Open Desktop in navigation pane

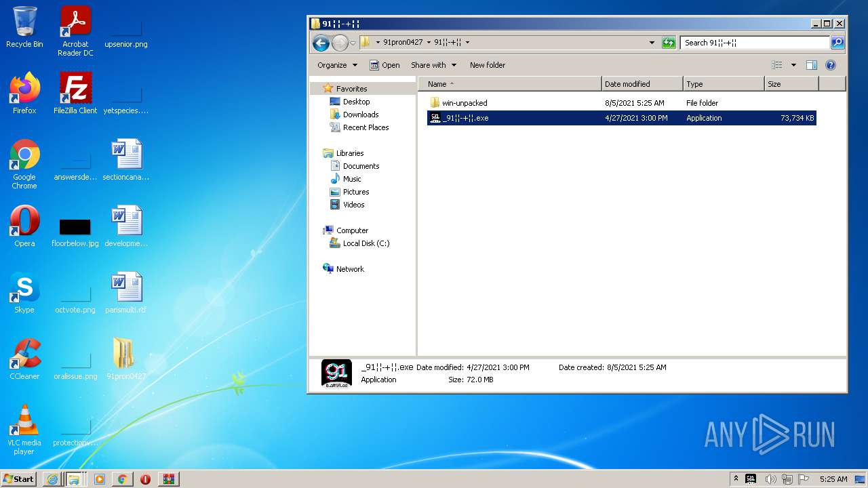pyautogui.click(x=350, y=102)
